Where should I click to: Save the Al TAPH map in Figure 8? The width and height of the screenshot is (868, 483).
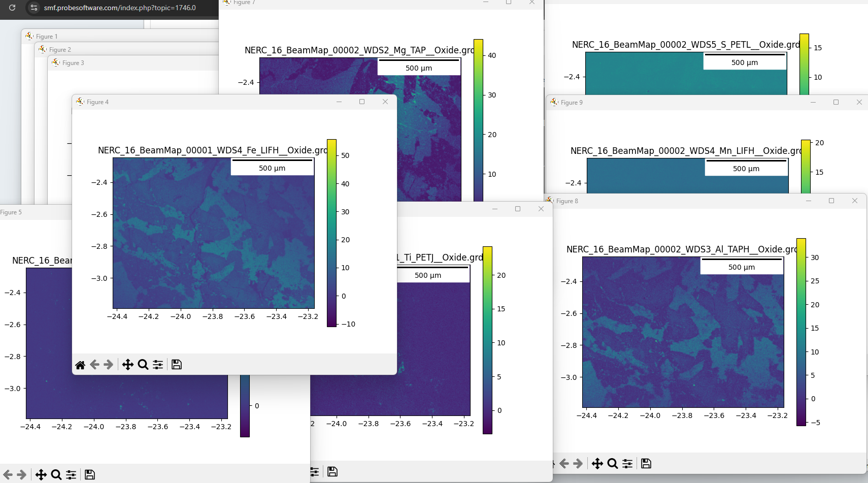[646, 464]
